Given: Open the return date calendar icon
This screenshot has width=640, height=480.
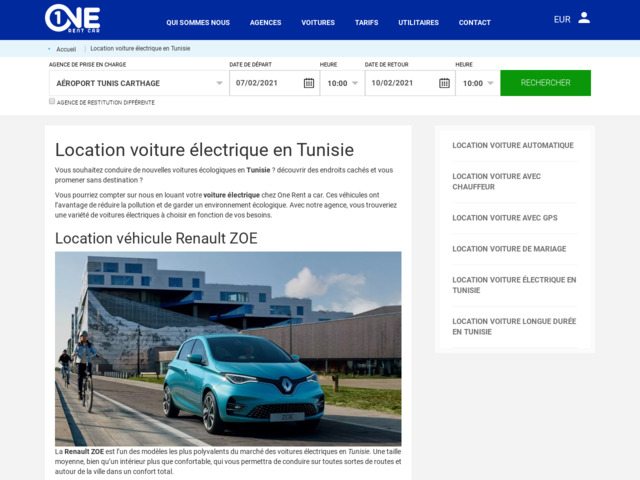Looking at the screenshot, I should pos(444,83).
